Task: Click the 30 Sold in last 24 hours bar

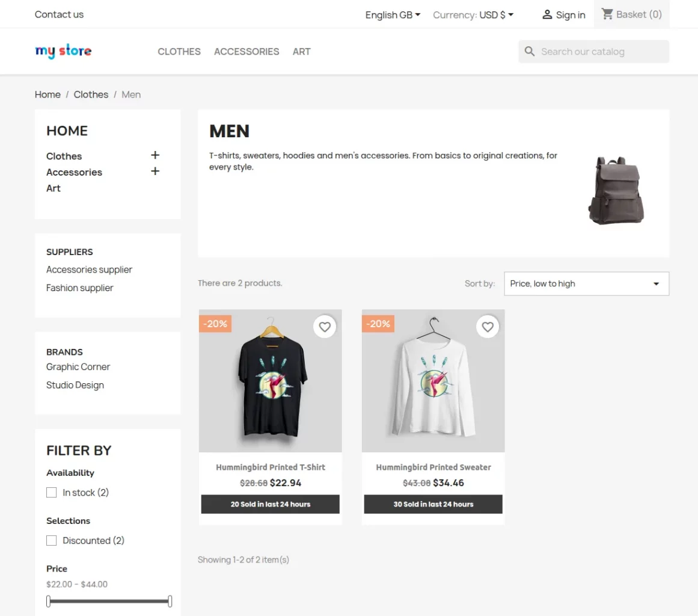Action: tap(433, 504)
